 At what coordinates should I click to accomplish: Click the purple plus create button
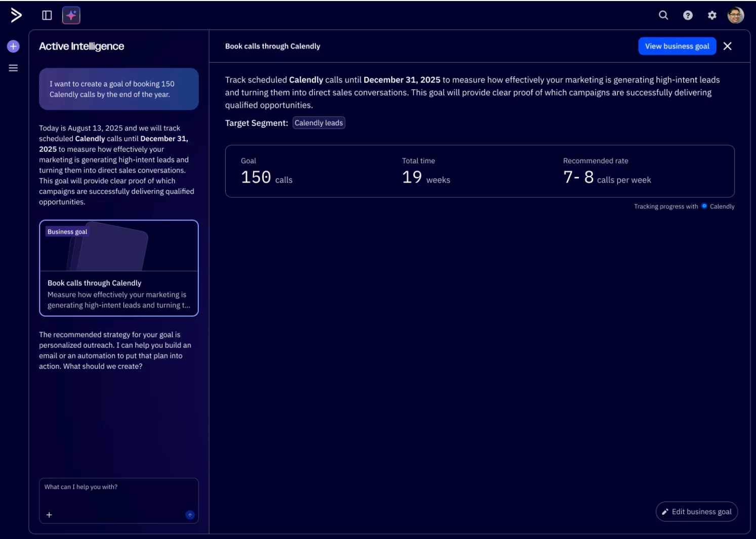coord(13,46)
